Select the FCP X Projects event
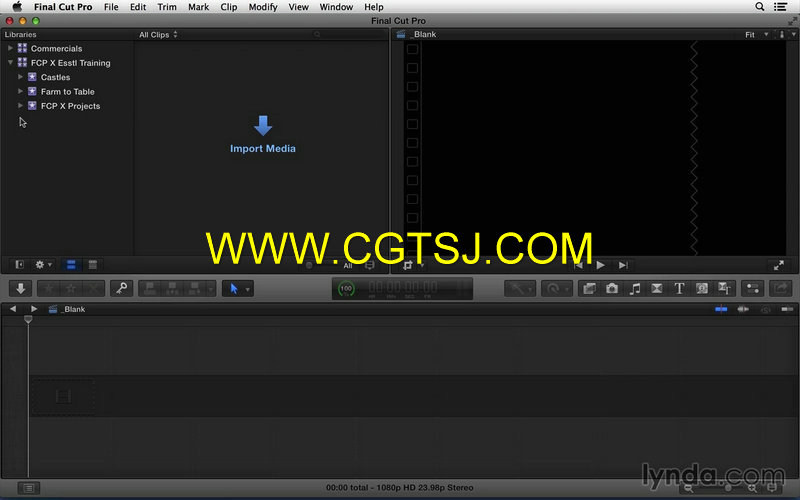The height and width of the screenshot is (500, 800). coord(70,106)
